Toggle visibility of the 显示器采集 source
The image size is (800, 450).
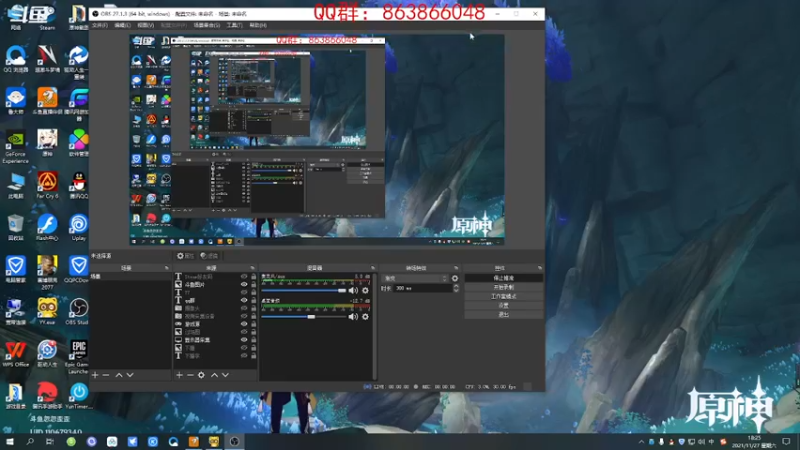coord(244,340)
